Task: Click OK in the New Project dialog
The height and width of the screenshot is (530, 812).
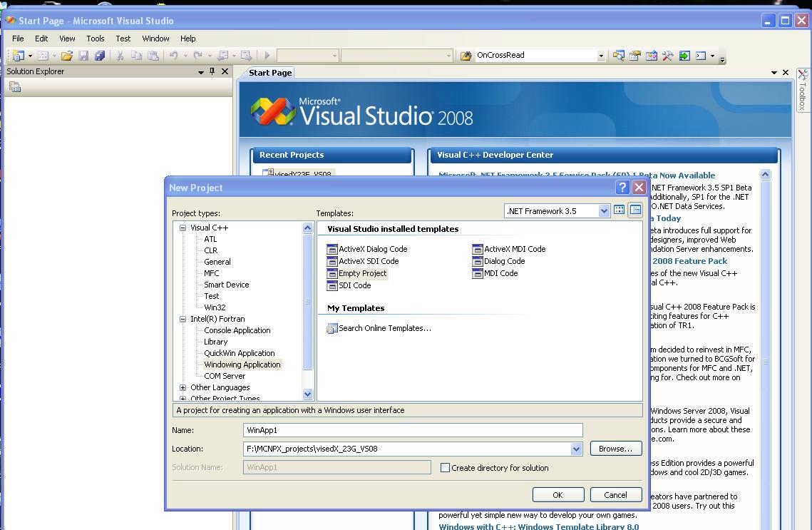Action: [x=558, y=495]
